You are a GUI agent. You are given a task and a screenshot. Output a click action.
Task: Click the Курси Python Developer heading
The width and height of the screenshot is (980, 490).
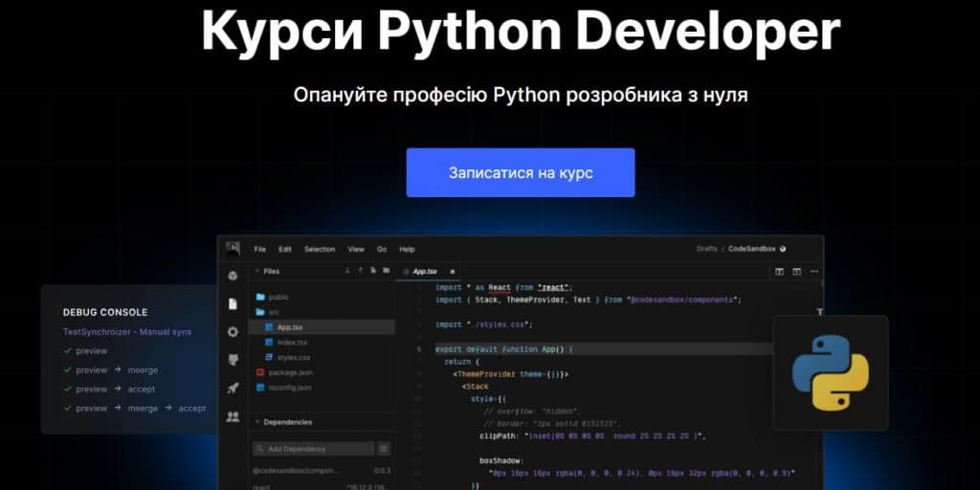click(521, 30)
